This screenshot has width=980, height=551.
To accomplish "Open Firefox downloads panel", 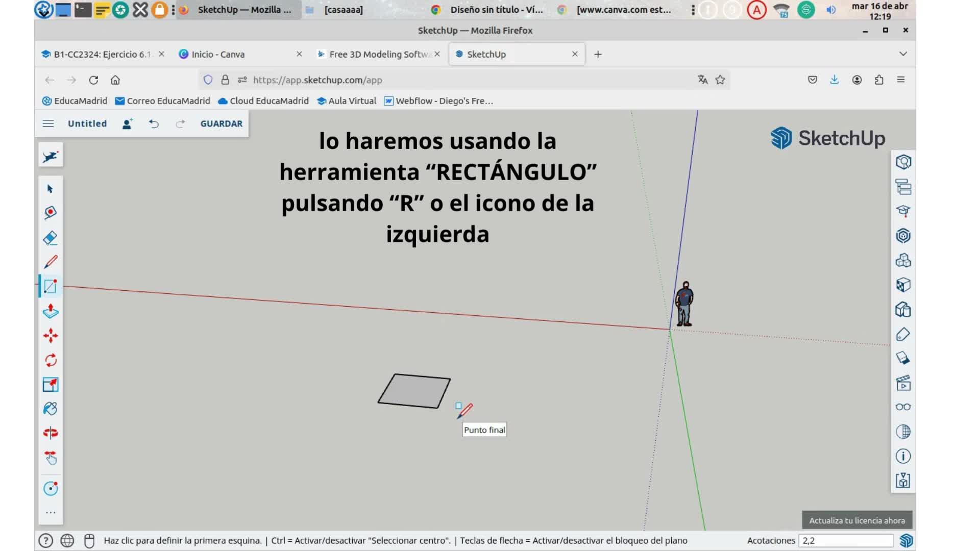I will [835, 80].
